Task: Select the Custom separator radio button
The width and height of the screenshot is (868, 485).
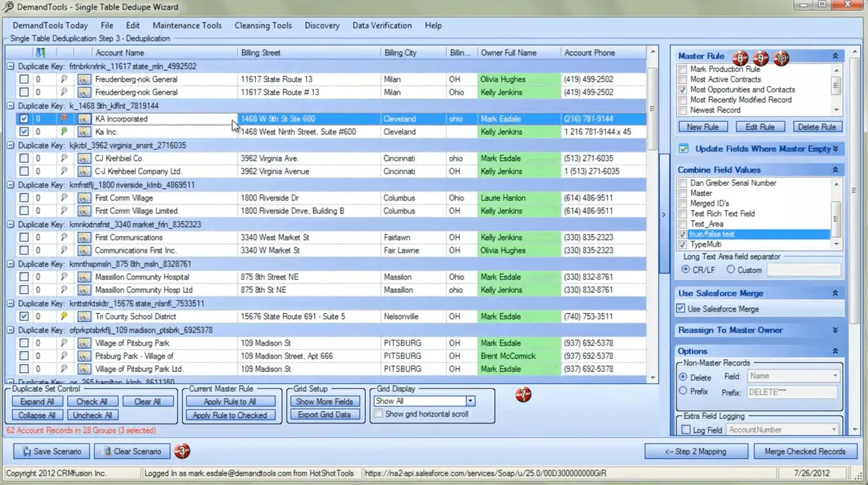Action: (x=730, y=270)
